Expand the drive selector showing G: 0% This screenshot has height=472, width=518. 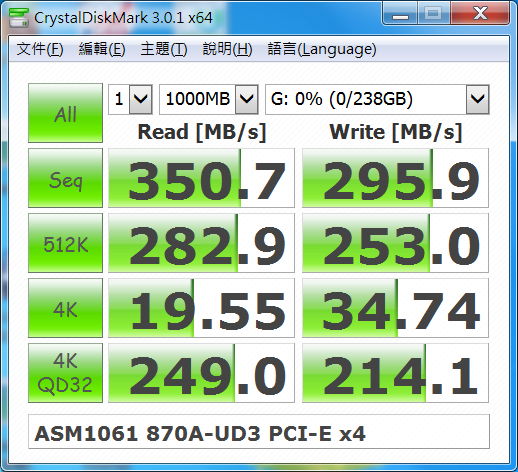point(377,99)
